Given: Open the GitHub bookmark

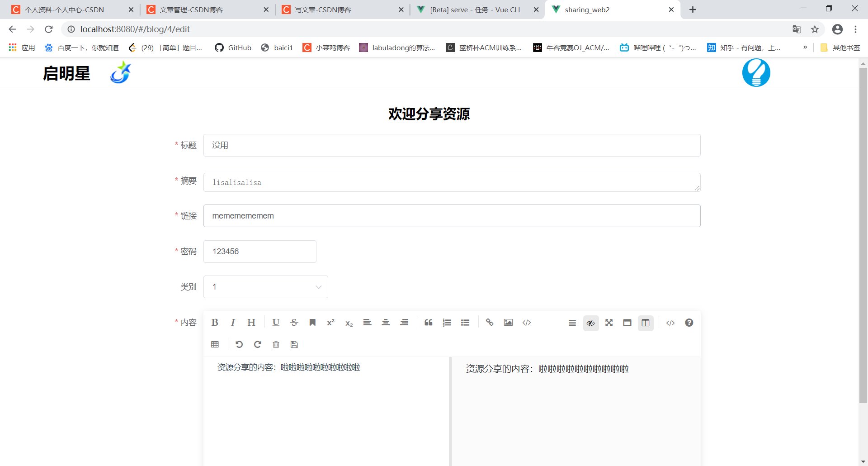Looking at the screenshot, I should point(233,48).
